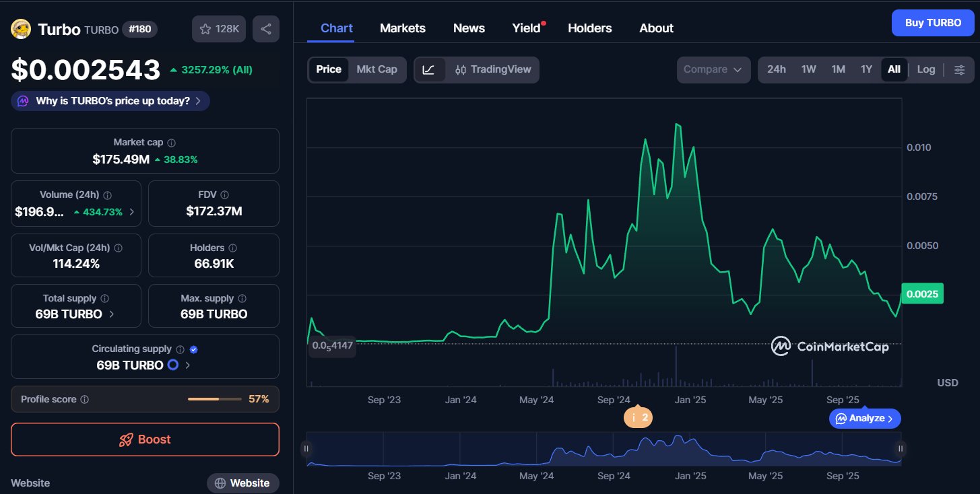Click the verified badge near Circulating supply

coord(194,349)
